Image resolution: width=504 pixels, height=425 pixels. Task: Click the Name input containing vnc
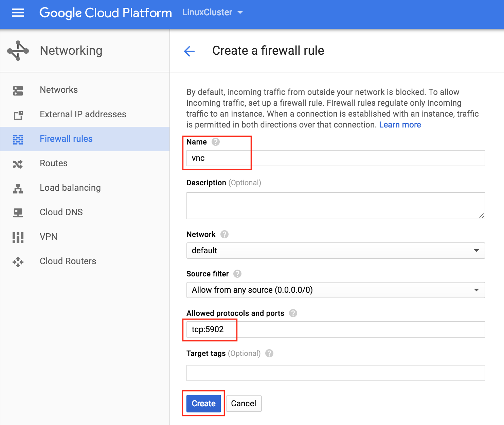(x=336, y=158)
